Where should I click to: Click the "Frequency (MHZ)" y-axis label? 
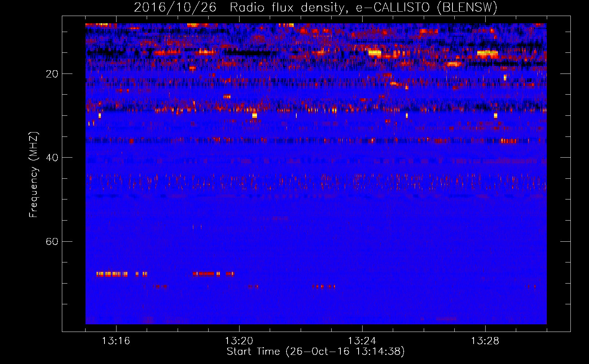[x=33, y=175]
